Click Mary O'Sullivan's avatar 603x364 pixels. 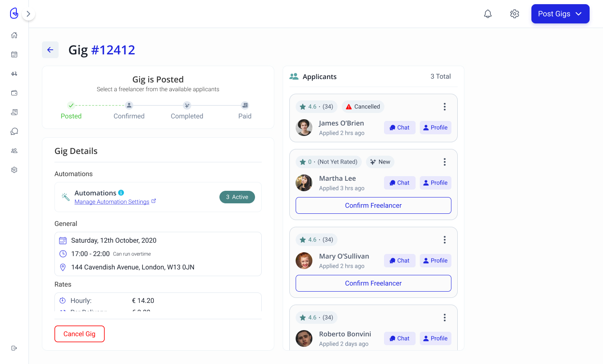304,261
